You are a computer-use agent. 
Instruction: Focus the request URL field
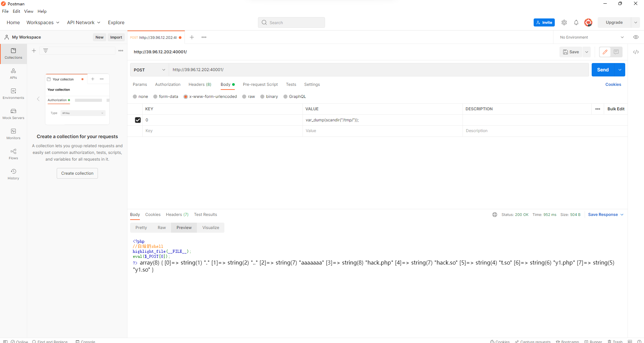[x=379, y=70]
